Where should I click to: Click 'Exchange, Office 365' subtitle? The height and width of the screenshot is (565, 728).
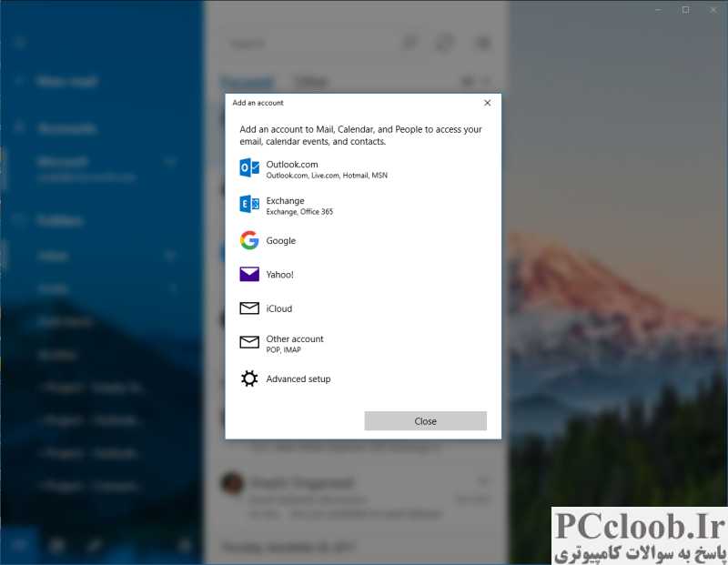coord(299,212)
